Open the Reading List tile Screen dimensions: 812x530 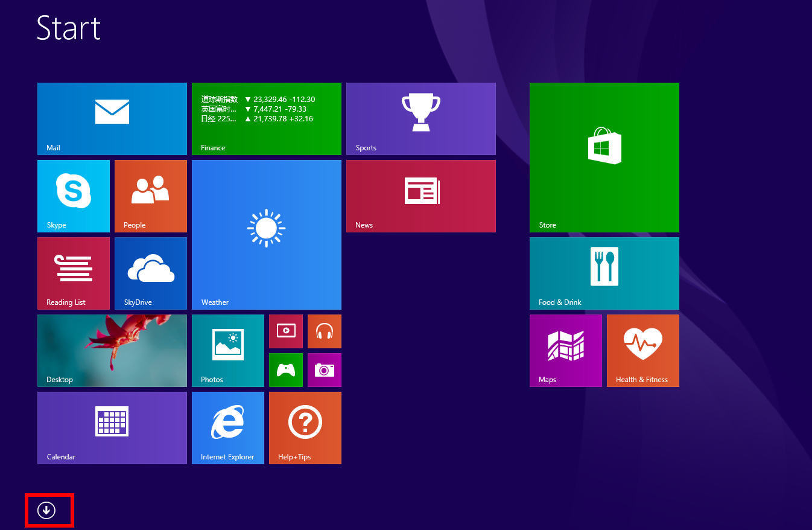(74, 273)
